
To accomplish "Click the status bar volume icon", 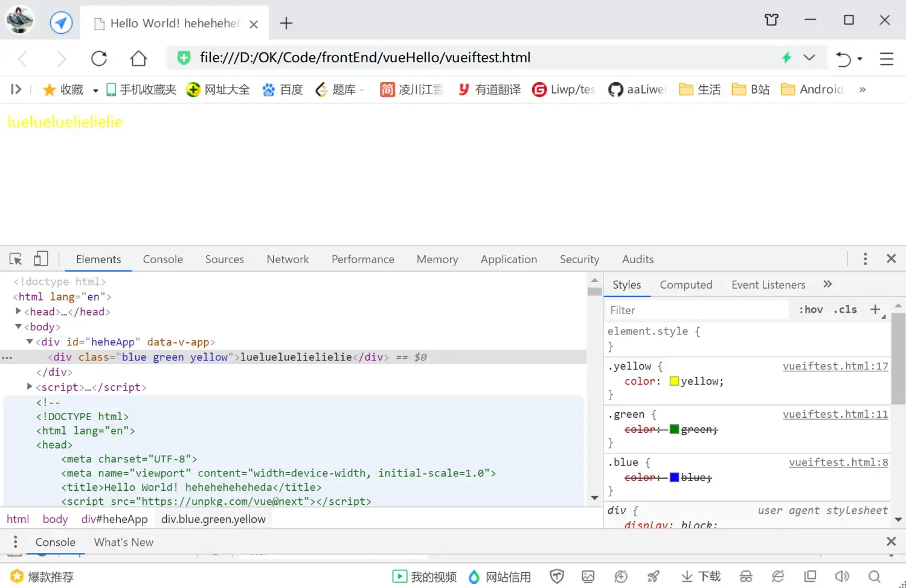I will 842,577.
